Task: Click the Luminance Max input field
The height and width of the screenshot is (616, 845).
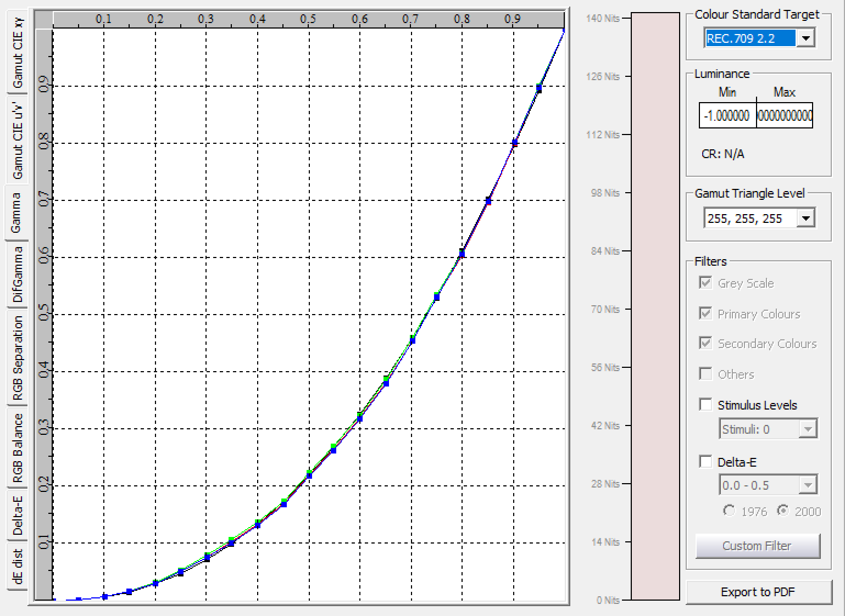Action: [785, 115]
